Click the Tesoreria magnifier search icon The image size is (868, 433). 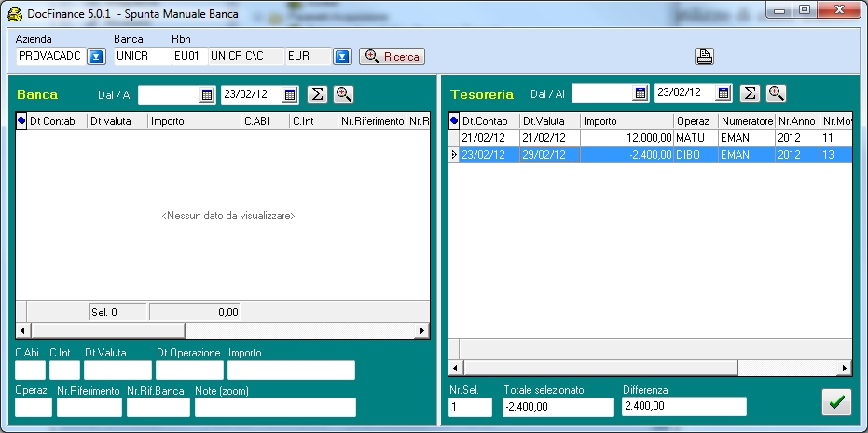tap(776, 93)
